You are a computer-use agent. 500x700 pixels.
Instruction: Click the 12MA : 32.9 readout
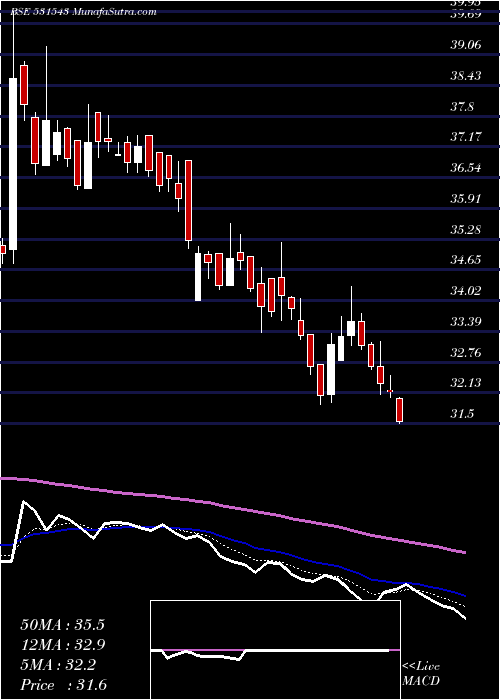pos(62,645)
